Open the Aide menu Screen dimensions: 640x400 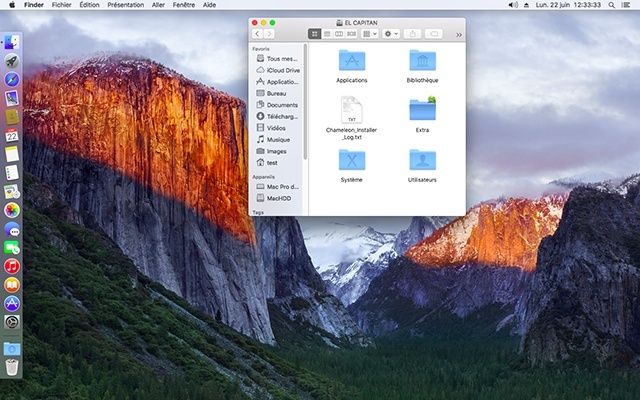click(210, 5)
